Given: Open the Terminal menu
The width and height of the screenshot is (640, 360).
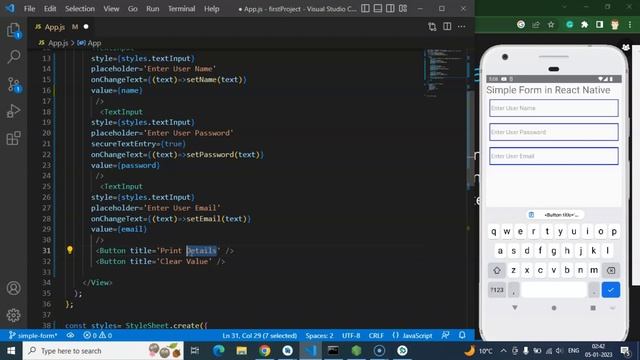Looking at the screenshot, I should tap(182, 9).
